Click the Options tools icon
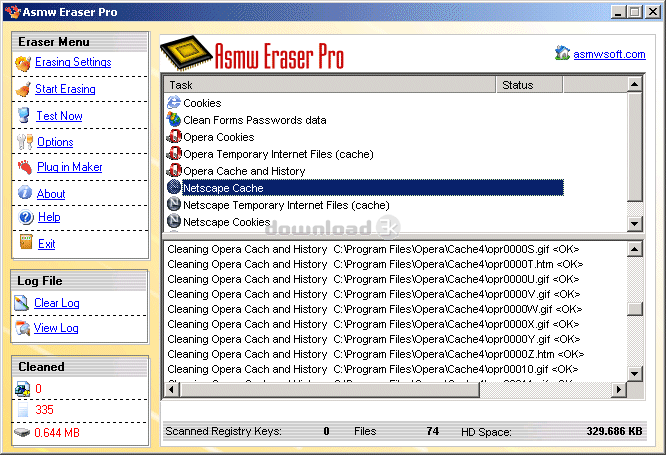The width and height of the screenshot is (666, 455). point(24,142)
